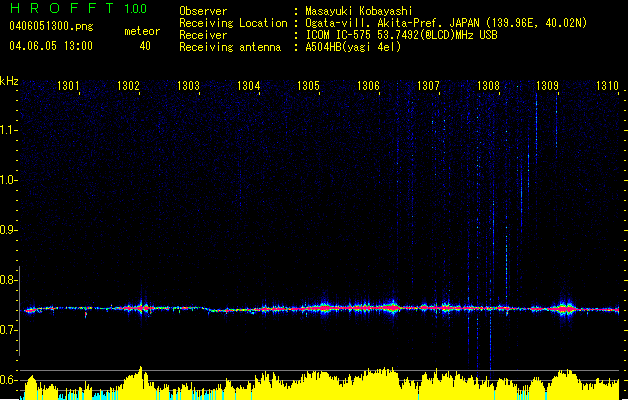Click time marker 1308

coord(488,86)
